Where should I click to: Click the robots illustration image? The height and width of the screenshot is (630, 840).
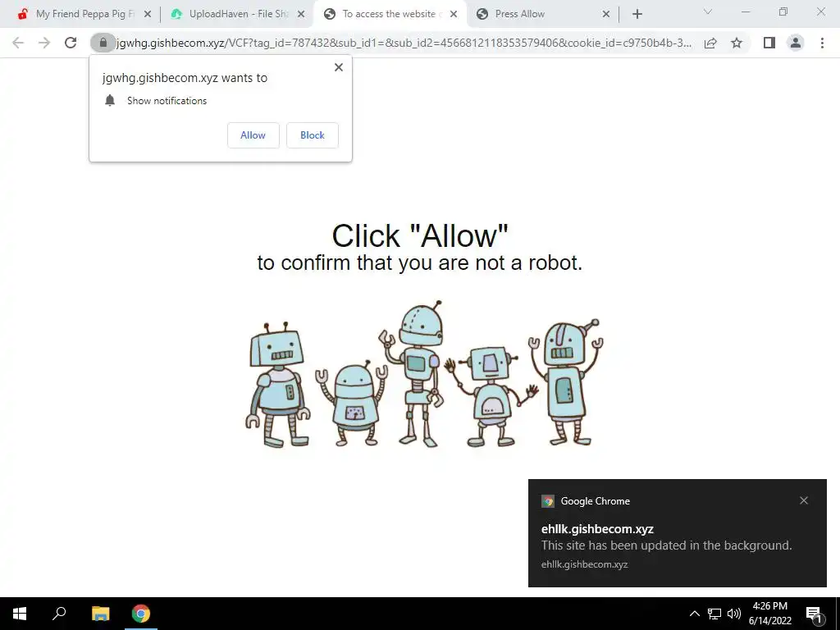click(424, 374)
